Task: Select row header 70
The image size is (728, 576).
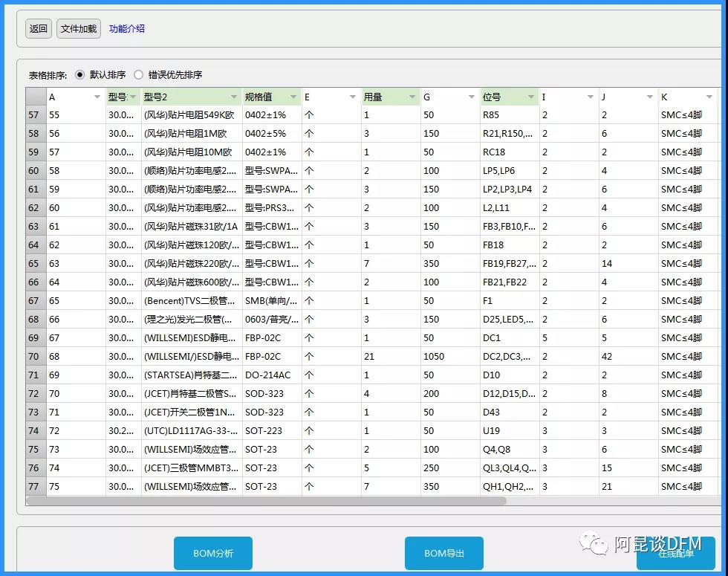Action: 36,356
